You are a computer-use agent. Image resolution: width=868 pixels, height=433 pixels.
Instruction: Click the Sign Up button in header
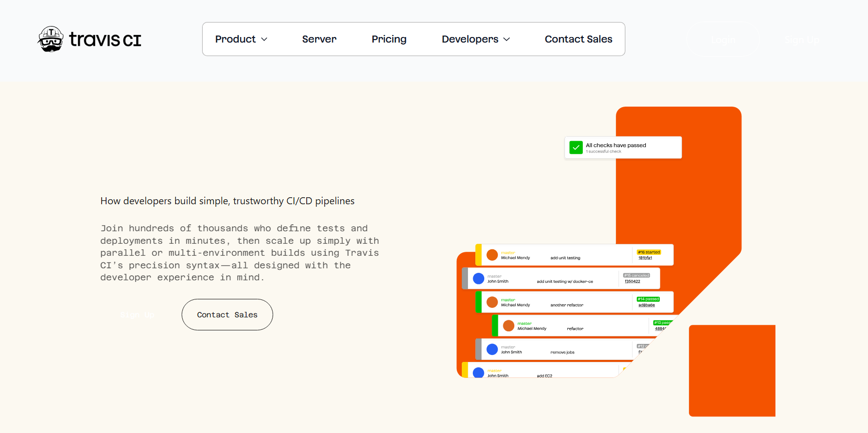pos(802,40)
